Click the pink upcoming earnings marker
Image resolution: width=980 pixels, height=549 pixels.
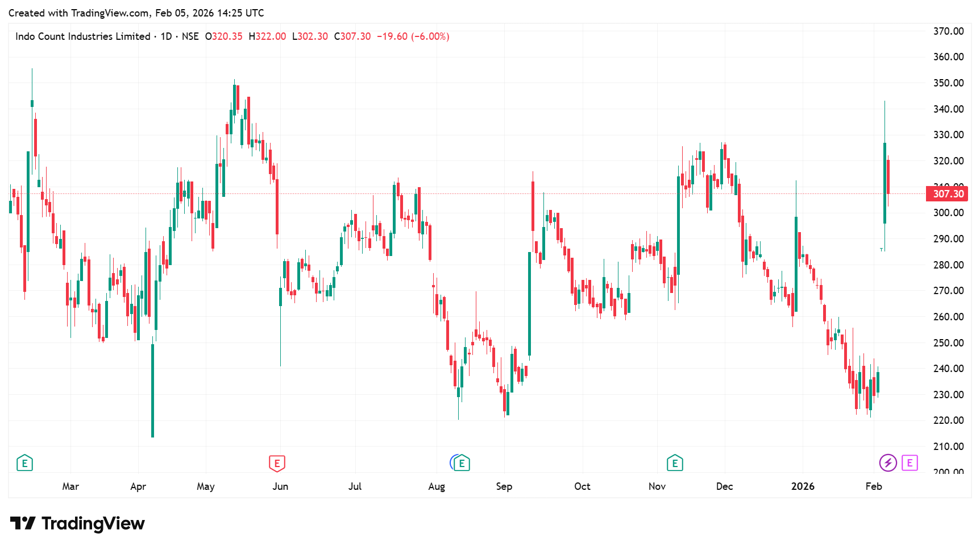910,463
